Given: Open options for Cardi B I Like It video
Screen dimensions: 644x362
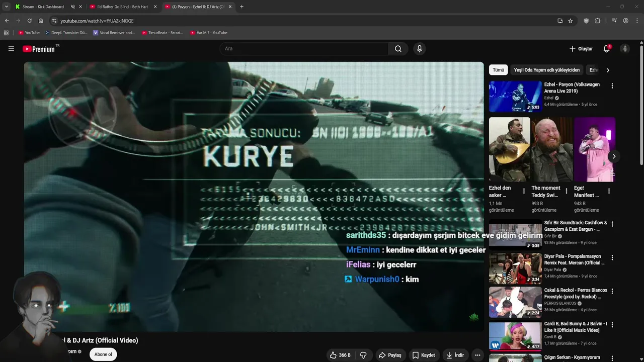Looking at the screenshot, I should tap(612, 325).
